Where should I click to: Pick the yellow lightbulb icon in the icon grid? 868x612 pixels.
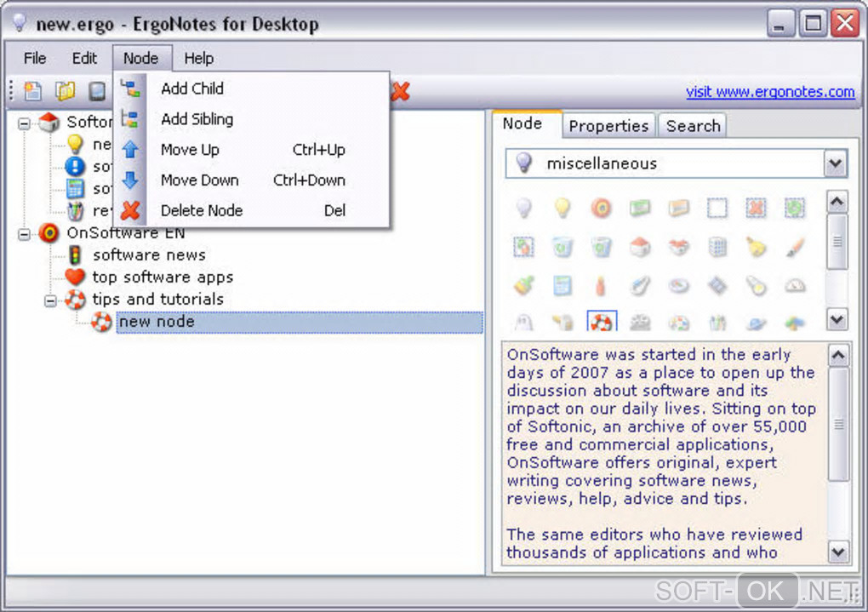coord(562,208)
